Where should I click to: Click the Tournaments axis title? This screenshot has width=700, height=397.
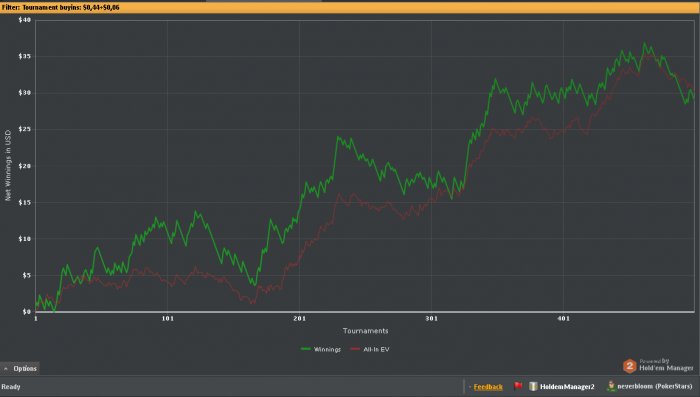[x=366, y=331]
